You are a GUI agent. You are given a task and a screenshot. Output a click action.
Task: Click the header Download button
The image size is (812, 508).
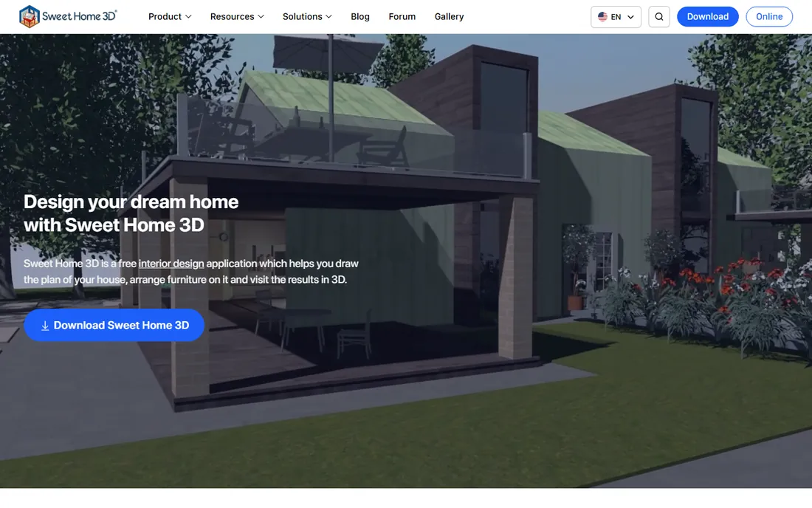click(707, 16)
